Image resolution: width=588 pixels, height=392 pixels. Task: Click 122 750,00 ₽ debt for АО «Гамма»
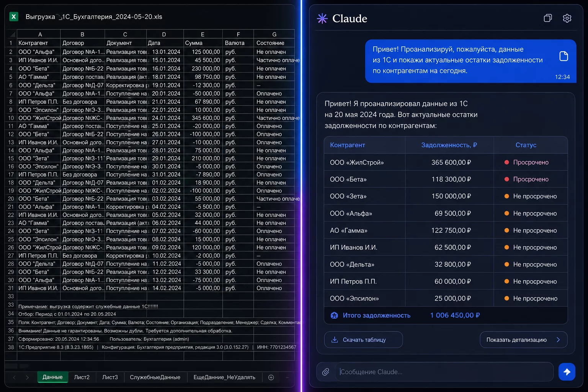point(451,230)
